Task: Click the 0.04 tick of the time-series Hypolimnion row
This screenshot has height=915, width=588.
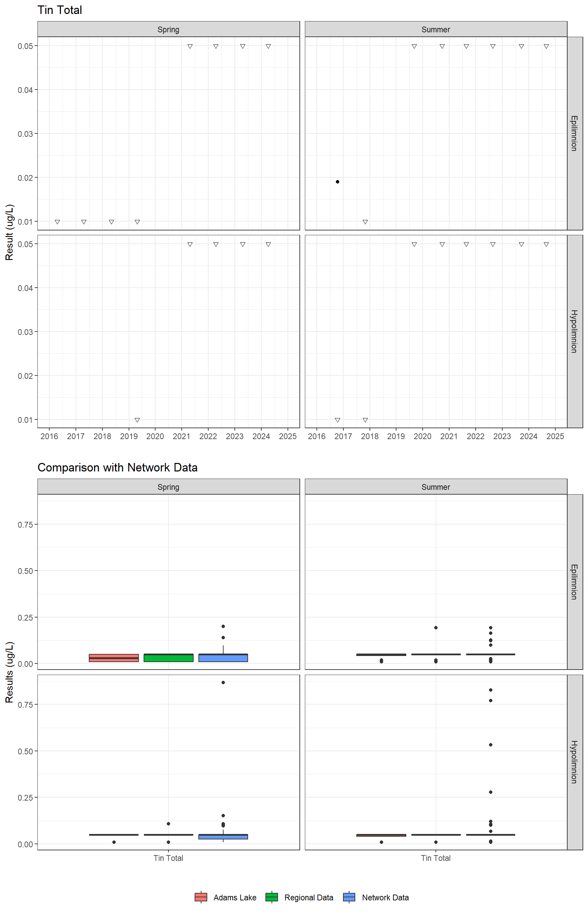Action: pyautogui.click(x=25, y=288)
